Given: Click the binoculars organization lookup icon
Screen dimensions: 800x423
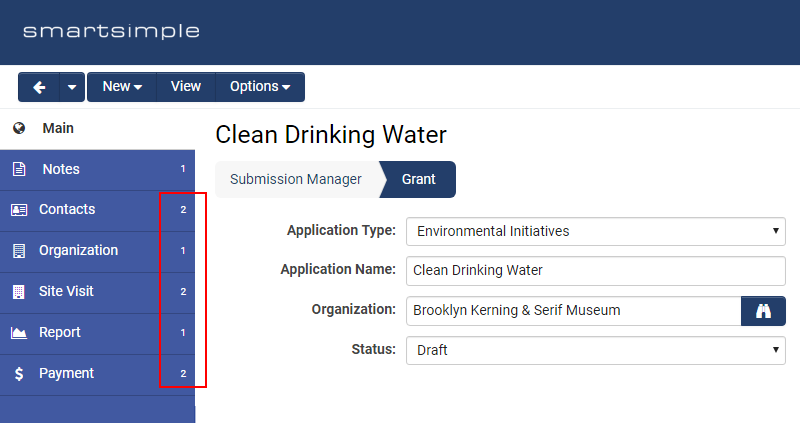Looking at the screenshot, I should (763, 311).
